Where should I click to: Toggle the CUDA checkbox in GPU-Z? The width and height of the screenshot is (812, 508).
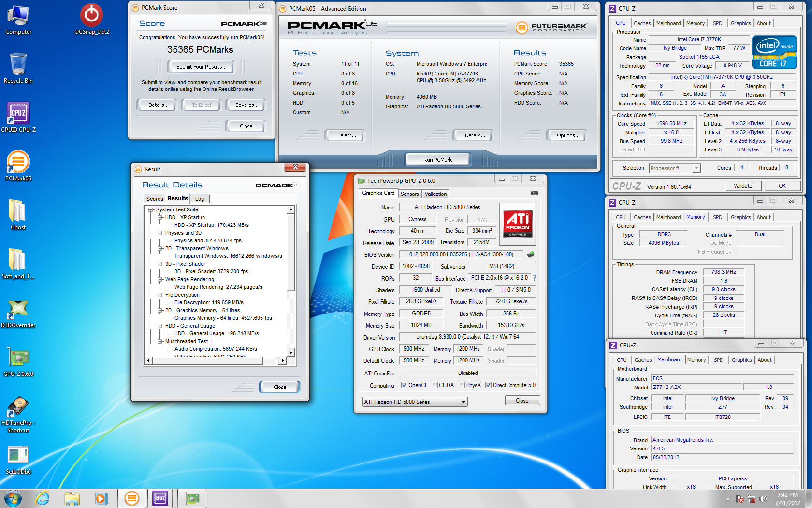click(x=435, y=385)
